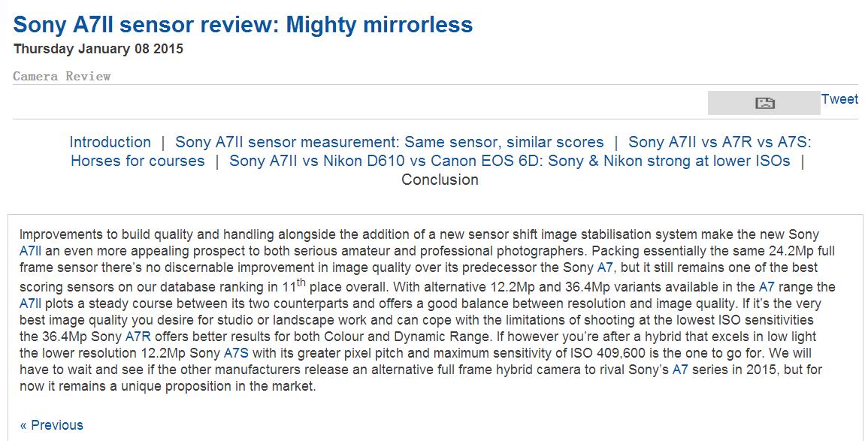Open the Introduction section
The height and width of the screenshot is (441, 868).
point(110,142)
